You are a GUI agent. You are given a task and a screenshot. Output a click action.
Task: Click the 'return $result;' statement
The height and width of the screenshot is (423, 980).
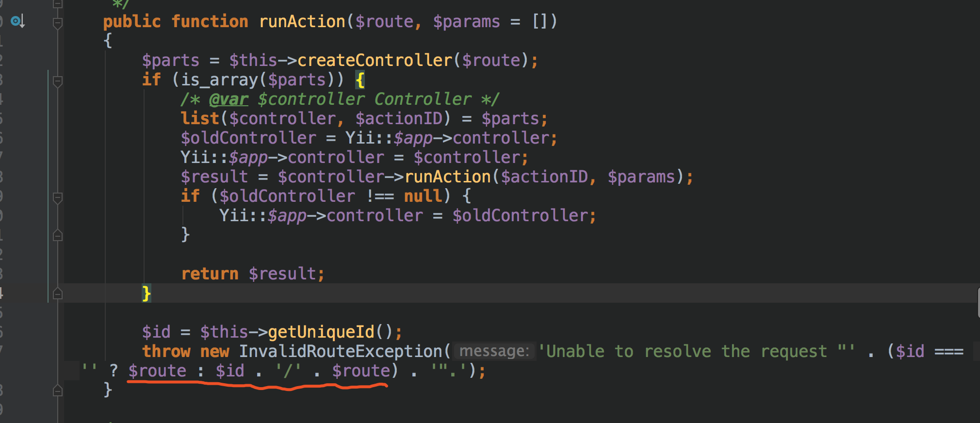pyautogui.click(x=253, y=274)
